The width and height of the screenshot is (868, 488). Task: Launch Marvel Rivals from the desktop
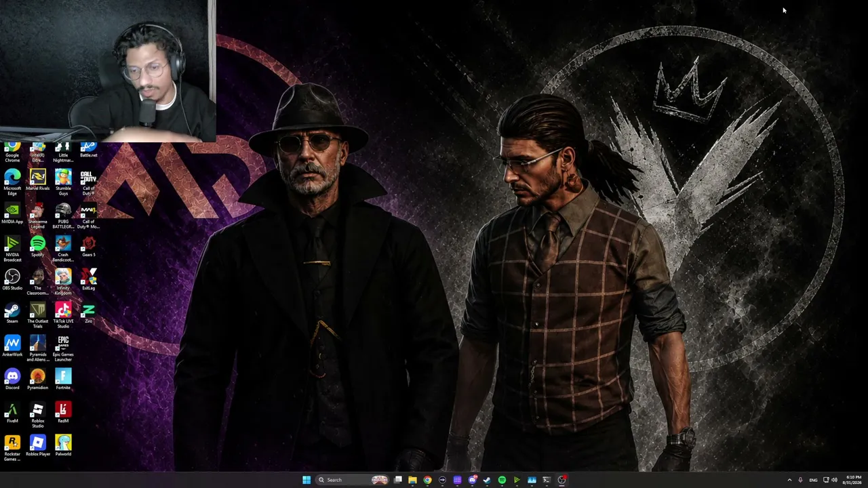(37, 180)
